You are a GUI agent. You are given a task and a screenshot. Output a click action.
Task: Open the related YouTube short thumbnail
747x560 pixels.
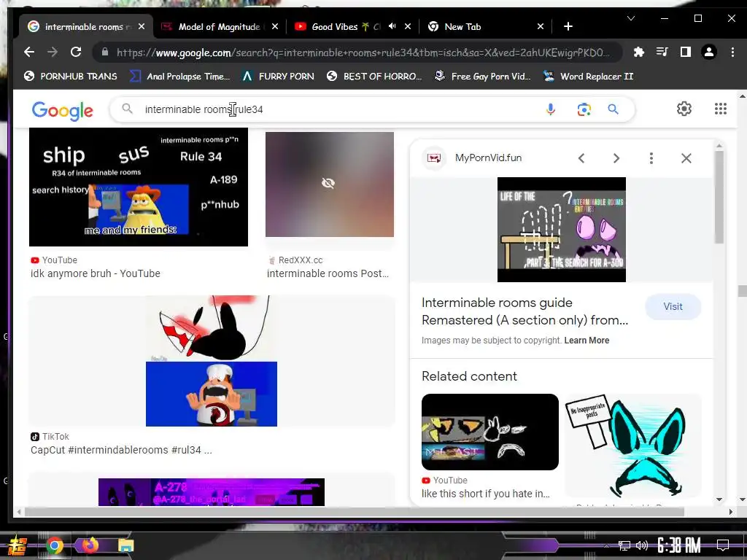pos(489,432)
